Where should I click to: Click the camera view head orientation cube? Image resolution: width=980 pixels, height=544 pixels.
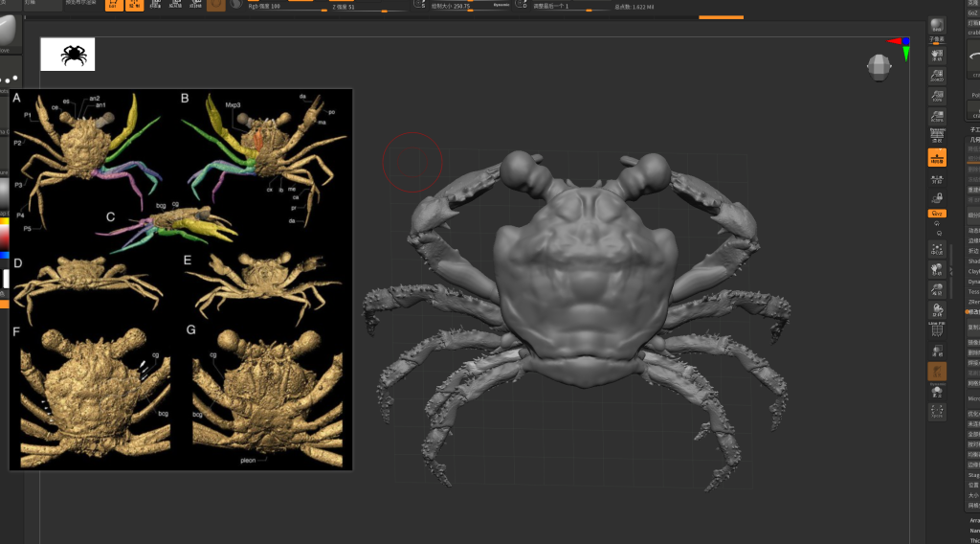tap(879, 67)
